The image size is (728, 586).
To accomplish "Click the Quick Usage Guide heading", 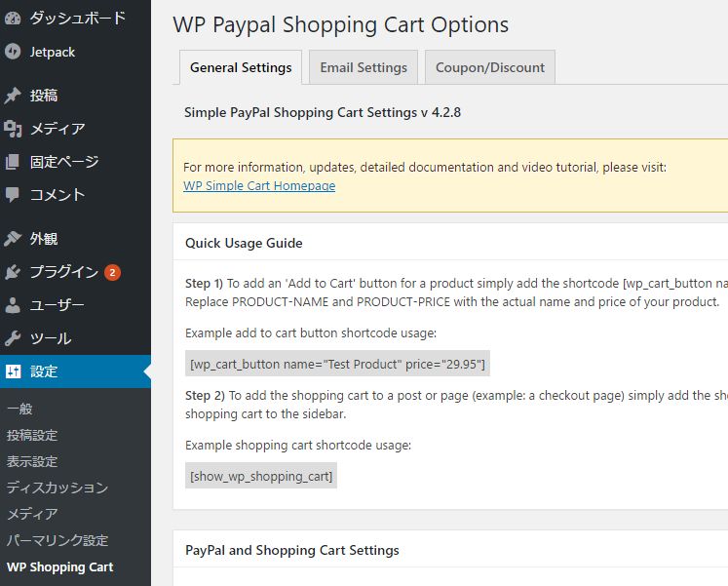I will [x=244, y=243].
